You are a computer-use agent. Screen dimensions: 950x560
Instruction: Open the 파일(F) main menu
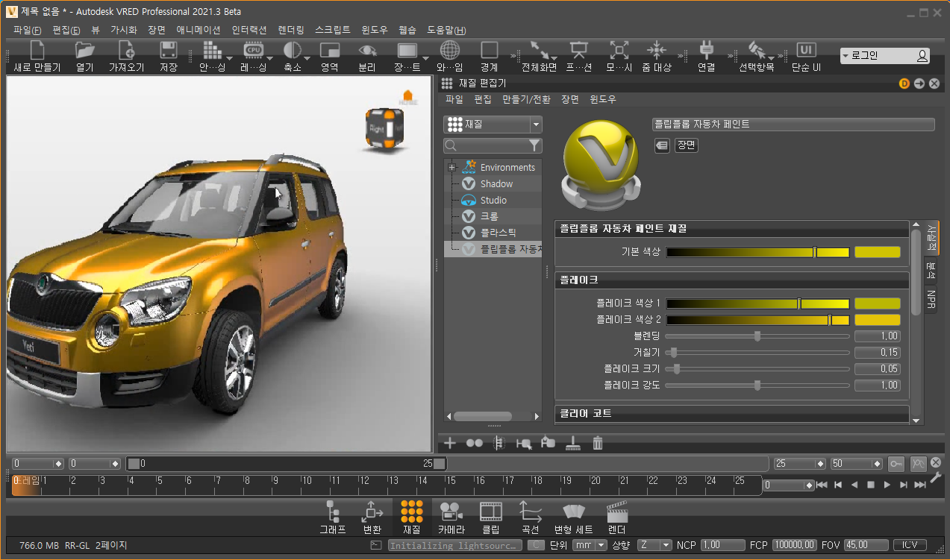[28, 30]
